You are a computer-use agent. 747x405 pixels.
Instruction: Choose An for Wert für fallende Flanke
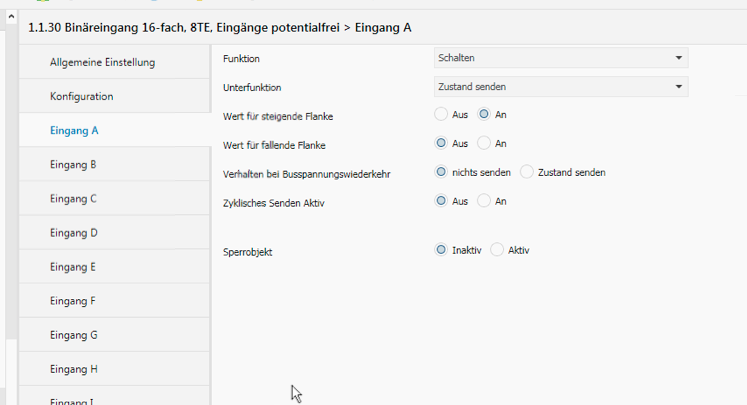484,144
